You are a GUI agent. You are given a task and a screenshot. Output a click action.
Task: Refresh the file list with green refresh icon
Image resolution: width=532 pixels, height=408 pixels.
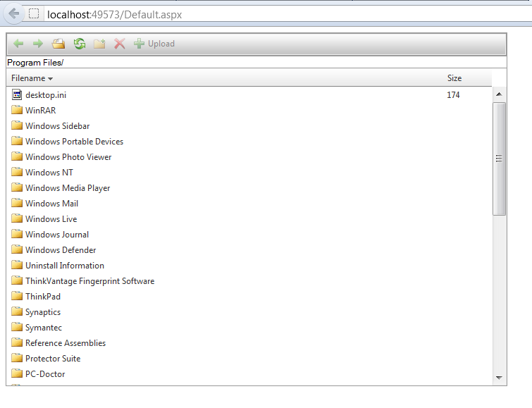80,44
